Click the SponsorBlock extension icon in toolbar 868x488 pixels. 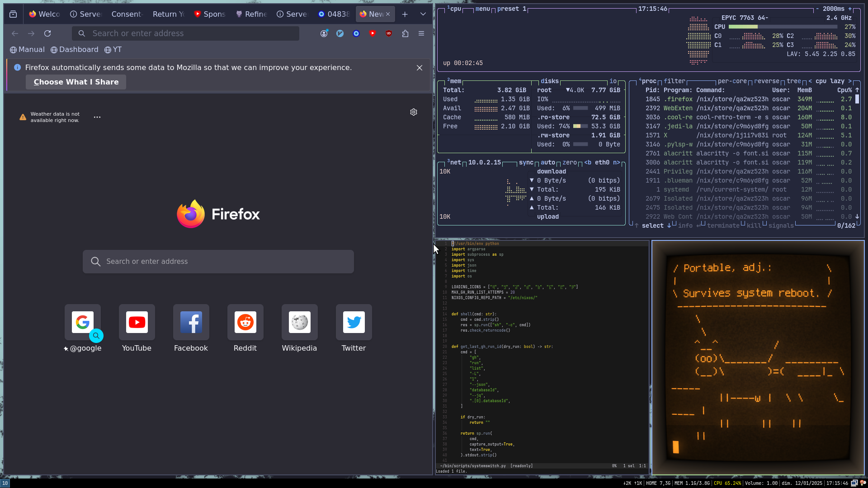tap(373, 33)
